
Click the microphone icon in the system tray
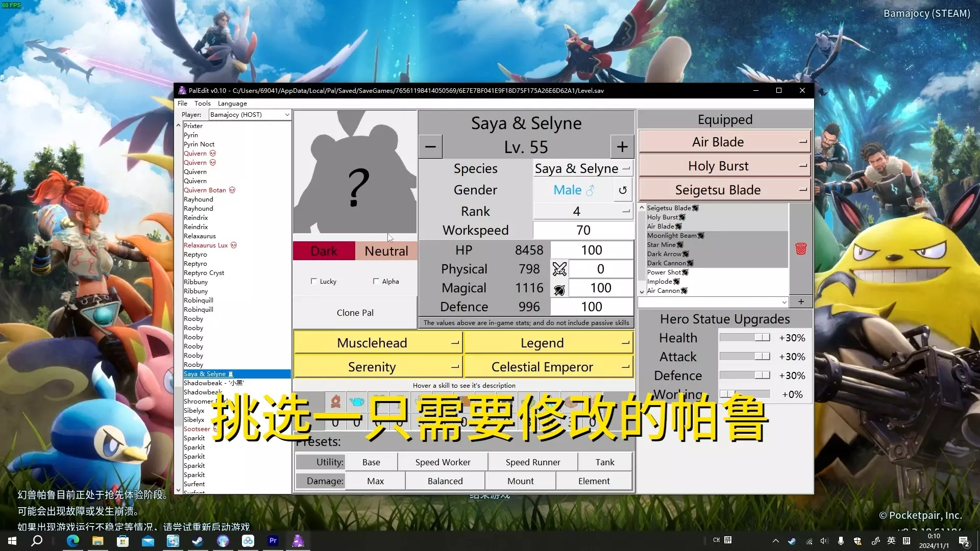[x=841, y=541]
